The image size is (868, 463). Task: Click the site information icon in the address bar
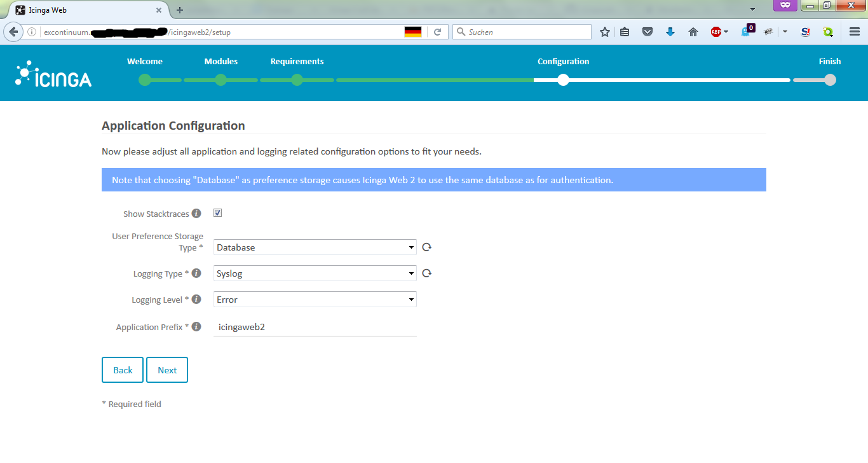(32, 32)
